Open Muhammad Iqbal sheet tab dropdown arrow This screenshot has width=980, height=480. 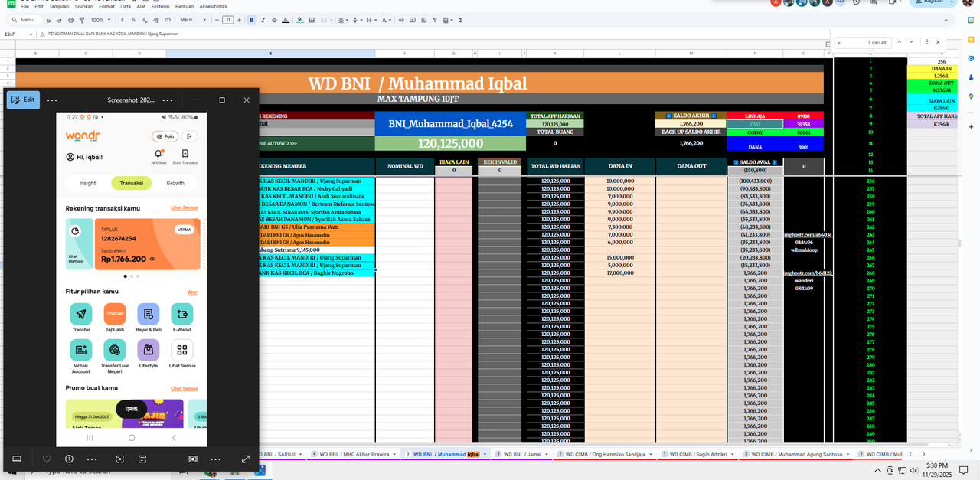pos(485,454)
